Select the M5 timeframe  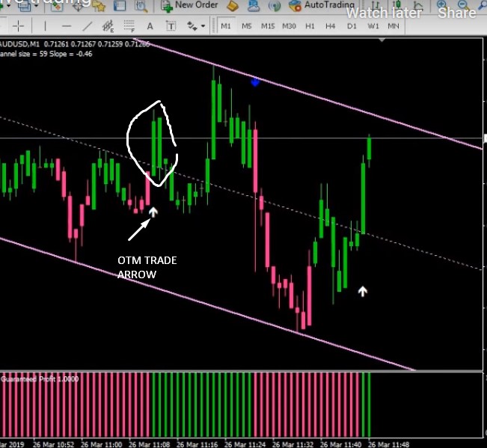[x=247, y=26]
